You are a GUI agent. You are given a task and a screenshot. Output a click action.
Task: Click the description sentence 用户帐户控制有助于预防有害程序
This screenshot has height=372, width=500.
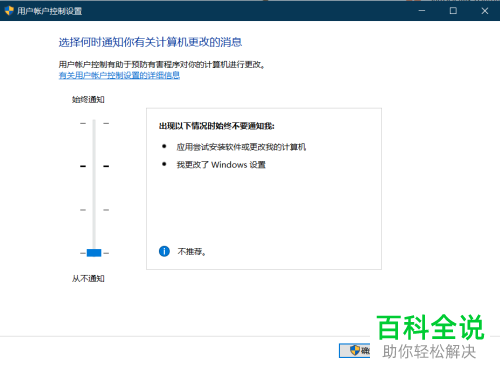(162, 64)
